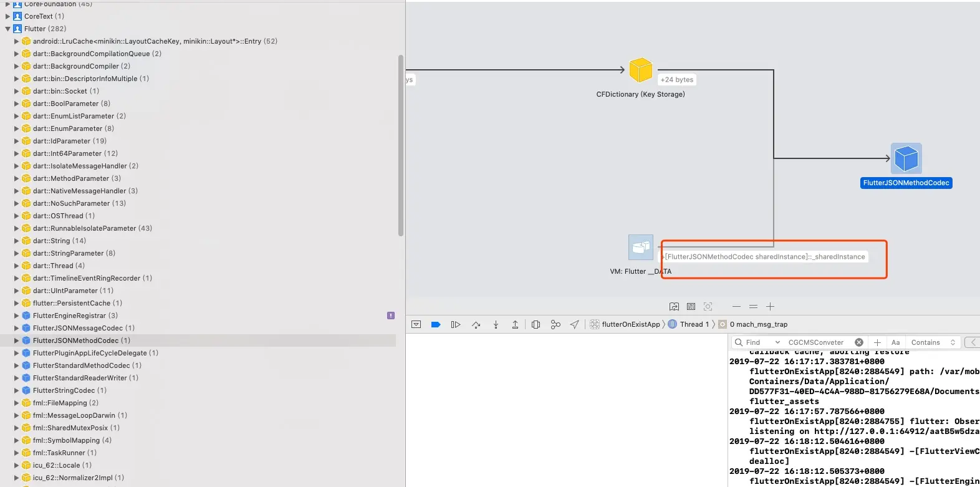Toggle the blue breakpoints activation button
Screen dimensions: 980x487
(x=436, y=324)
